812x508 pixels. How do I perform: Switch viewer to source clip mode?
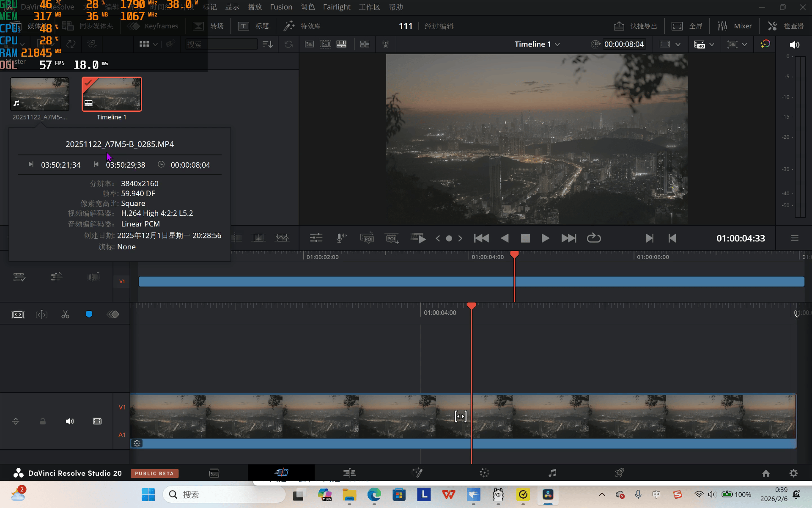pos(310,44)
